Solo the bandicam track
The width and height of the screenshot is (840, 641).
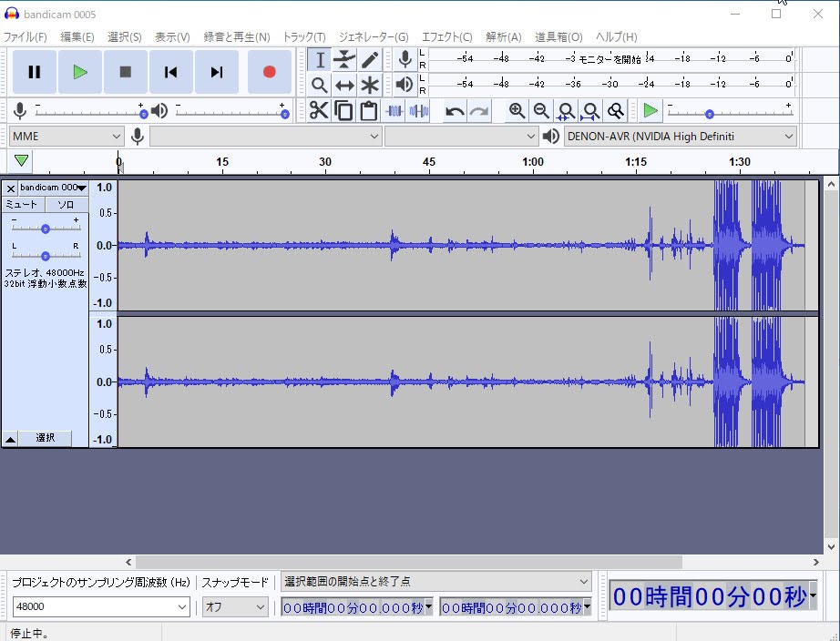pos(67,205)
